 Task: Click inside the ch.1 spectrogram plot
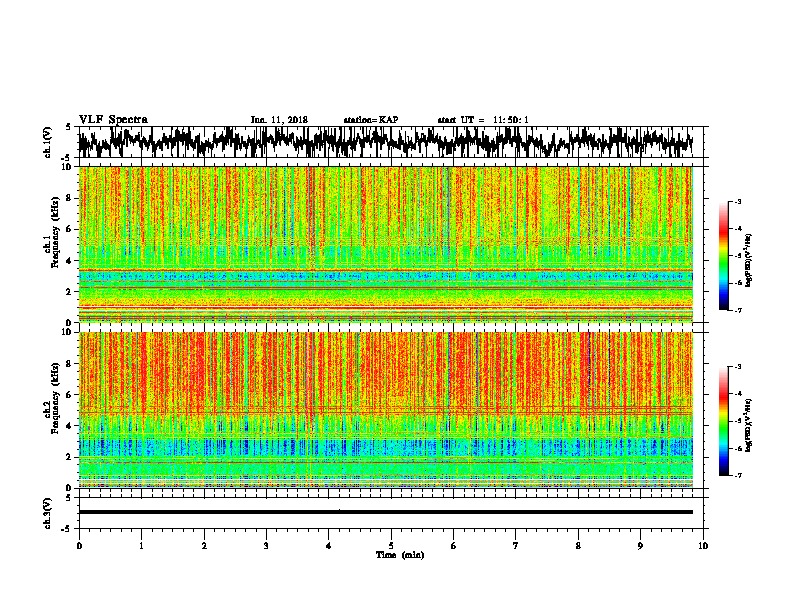[x=386, y=244]
